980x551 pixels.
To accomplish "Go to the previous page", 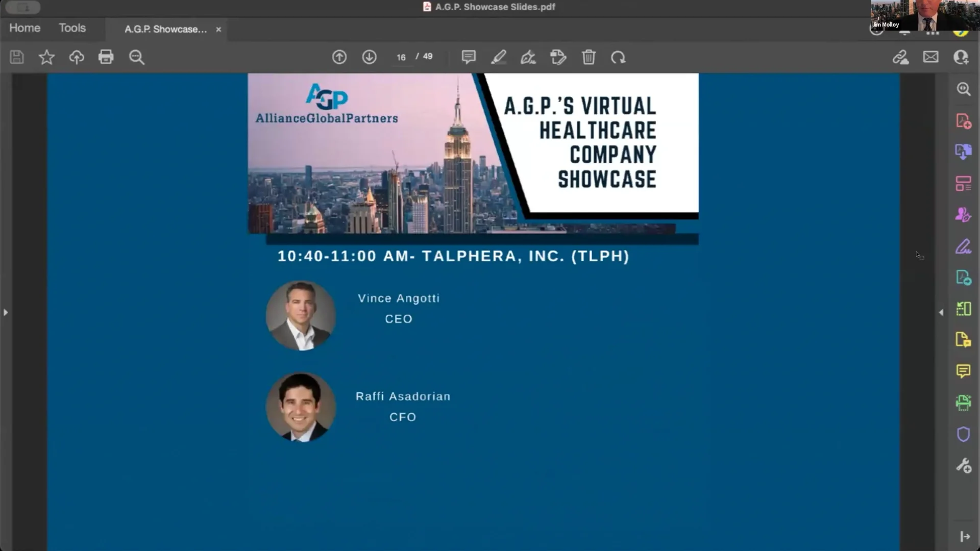I will [339, 57].
